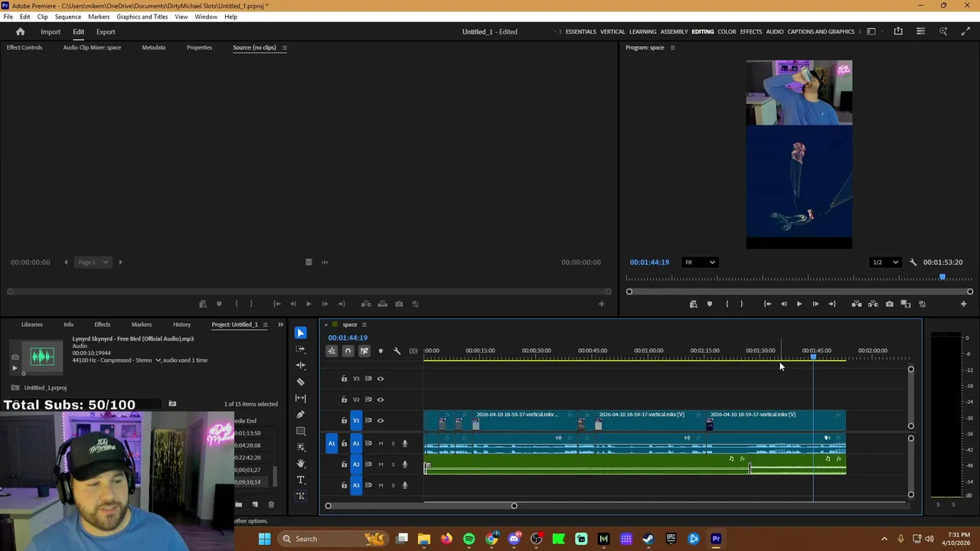980x551 pixels.
Task: Open the Sequence menu
Action: pyautogui.click(x=67, y=17)
